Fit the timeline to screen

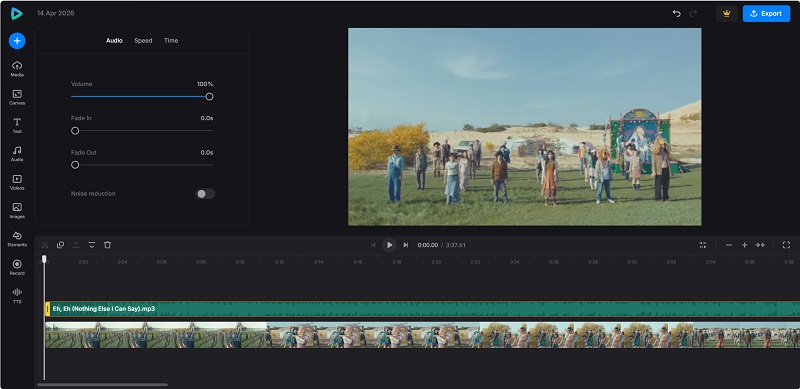pos(760,245)
